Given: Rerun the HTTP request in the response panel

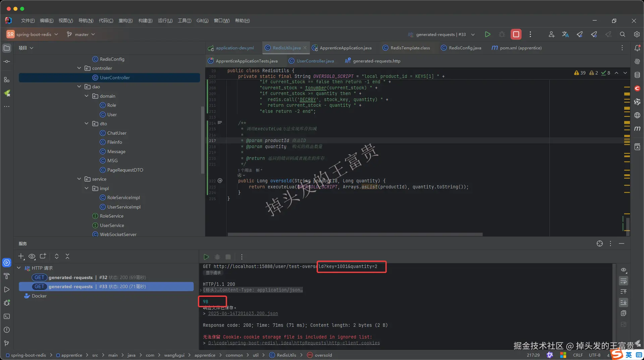Looking at the screenshot, I should (x=206, y=257).
